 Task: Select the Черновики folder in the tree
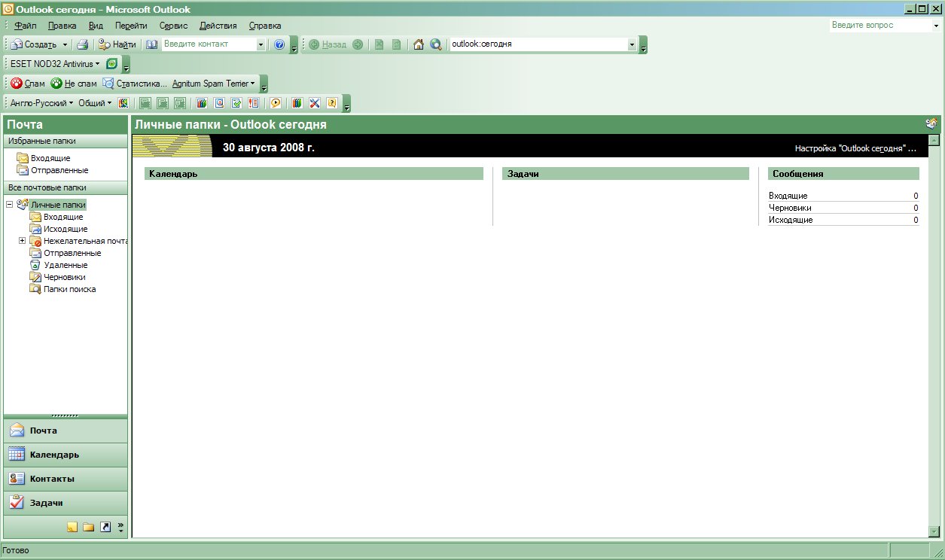click(x=65, y=277)
